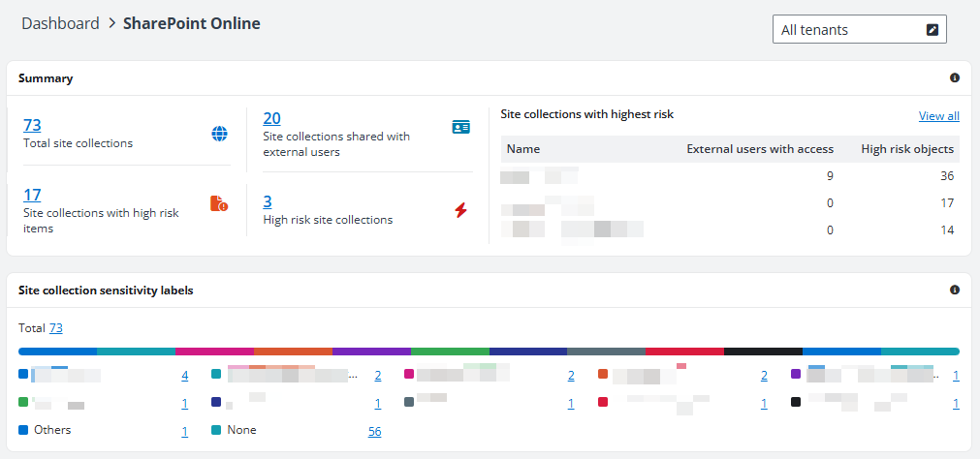This screenshot has height=459, width=980.
Task: Go back to Dashboard in the breadcrumb
Action: coord(60,24)
